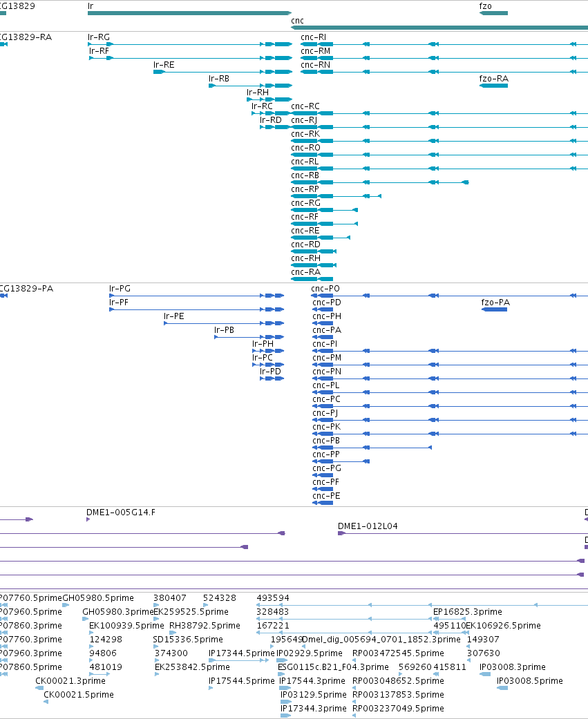
Task: Click the DME1-005G14.F feature
Action: (88, 519)
